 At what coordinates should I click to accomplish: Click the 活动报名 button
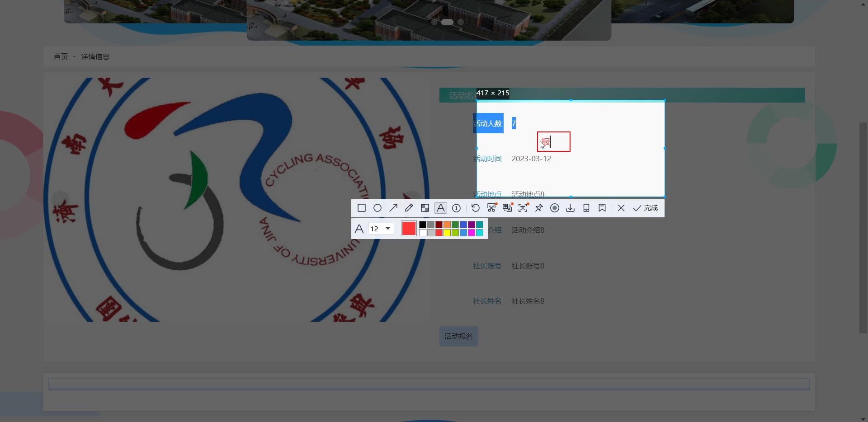pos(459,336)
